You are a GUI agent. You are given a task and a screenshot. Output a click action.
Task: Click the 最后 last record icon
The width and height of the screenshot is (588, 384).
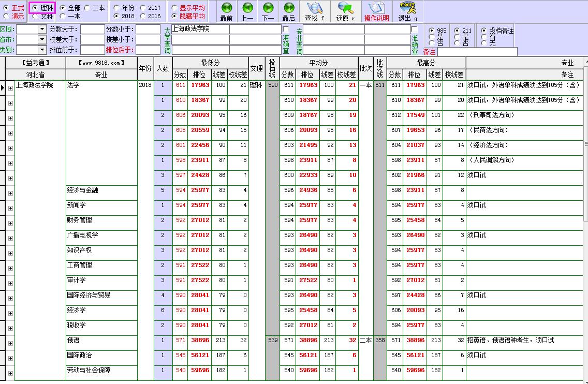[289, 8]
